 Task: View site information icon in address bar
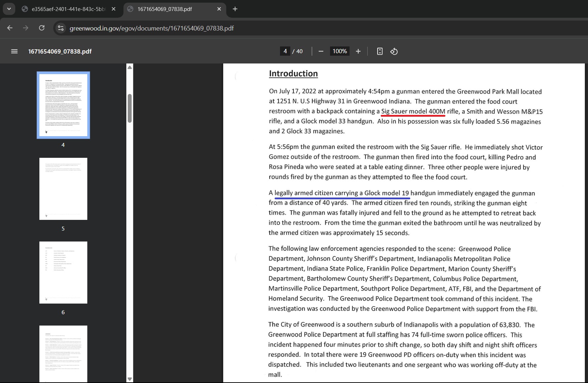click(61, 28)
